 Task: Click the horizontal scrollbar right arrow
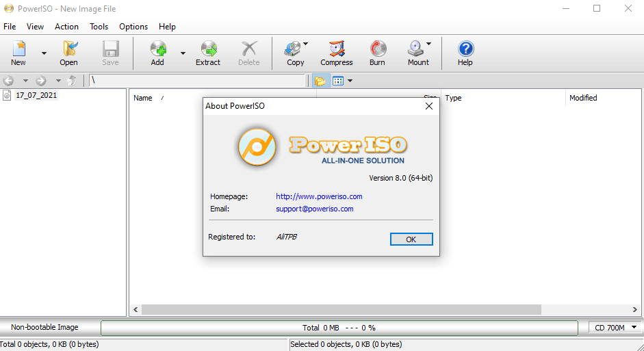point(635,309)
